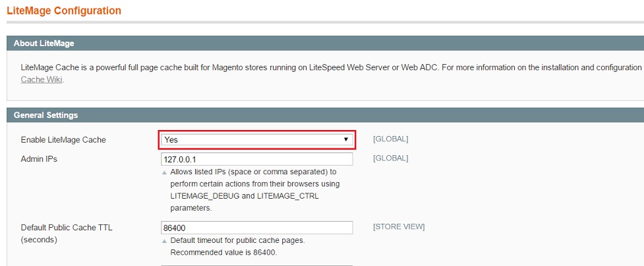Click the partially visible field below Cache TTL
This screenshot has width=644, height=266.
[256, 265]
